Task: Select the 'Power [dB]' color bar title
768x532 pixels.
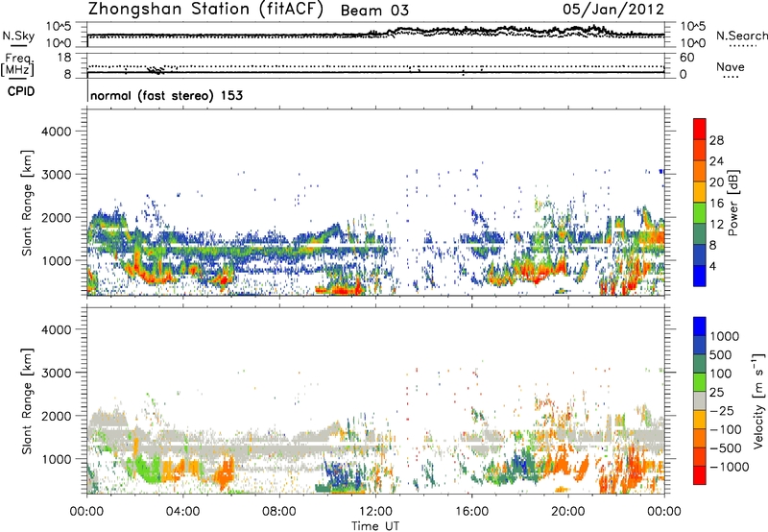Action: pos(733,203)
